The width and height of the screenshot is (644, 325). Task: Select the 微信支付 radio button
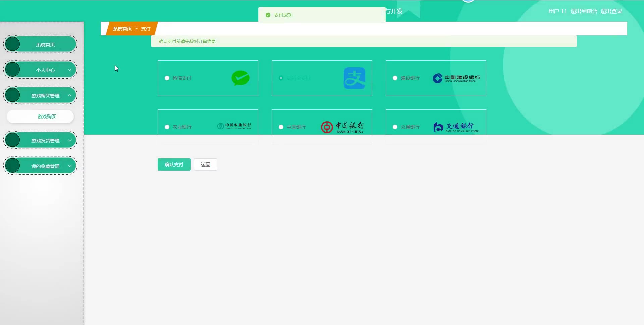click(167, 78)
